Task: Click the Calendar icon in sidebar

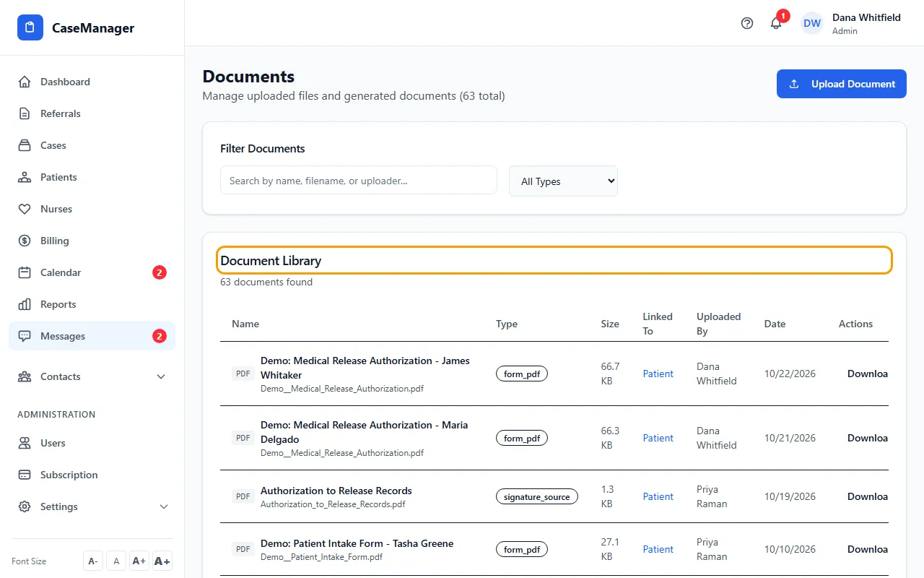Action: (x=25, y=272)
